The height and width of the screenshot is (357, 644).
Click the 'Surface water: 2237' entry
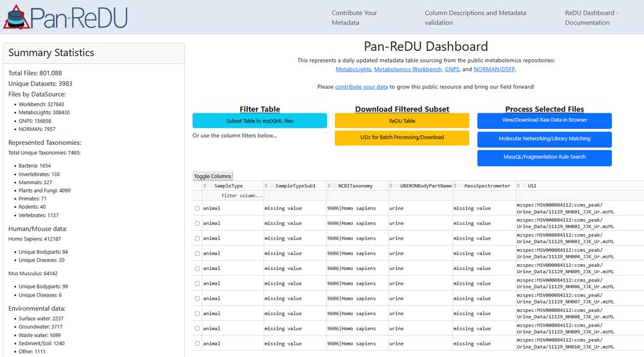41,319
